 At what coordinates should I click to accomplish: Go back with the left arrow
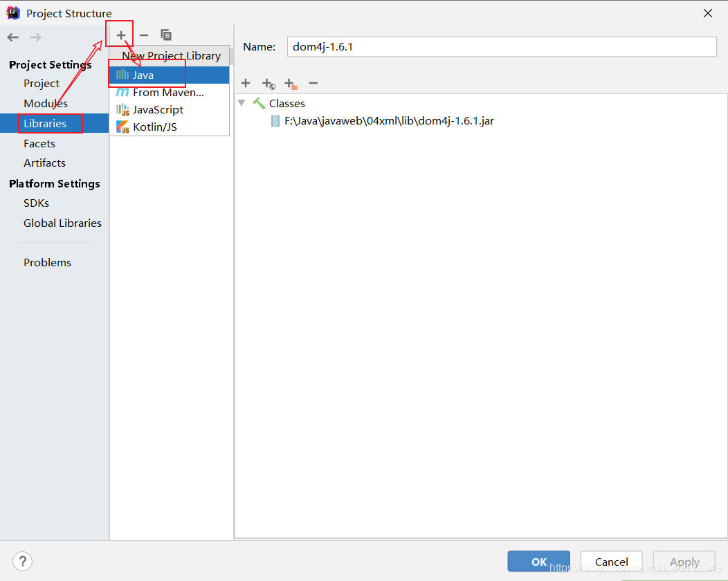(13, 37)
